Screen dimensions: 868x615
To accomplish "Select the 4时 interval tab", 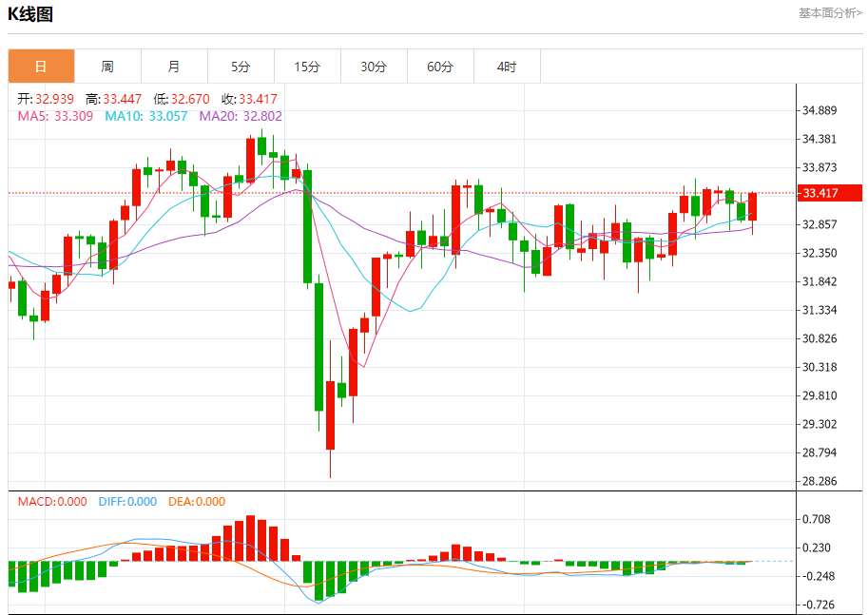I will pyautogui.click(x=507, y=67).
